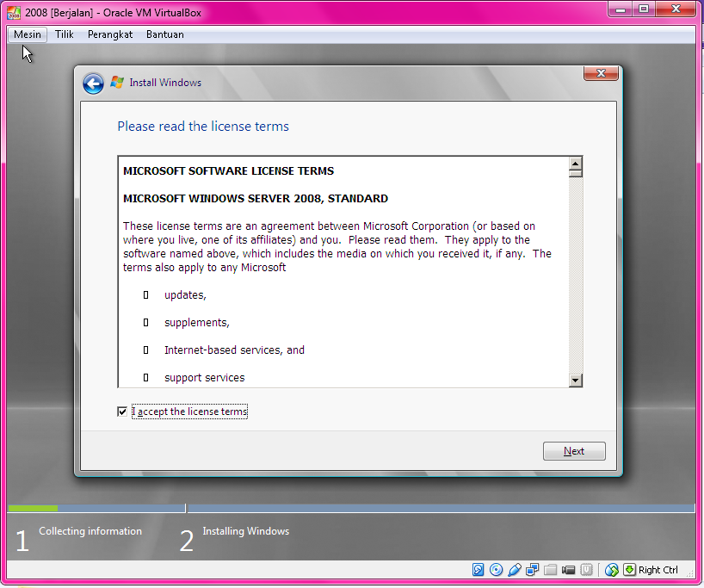Click the video capture camera status icon

[568, 570]
